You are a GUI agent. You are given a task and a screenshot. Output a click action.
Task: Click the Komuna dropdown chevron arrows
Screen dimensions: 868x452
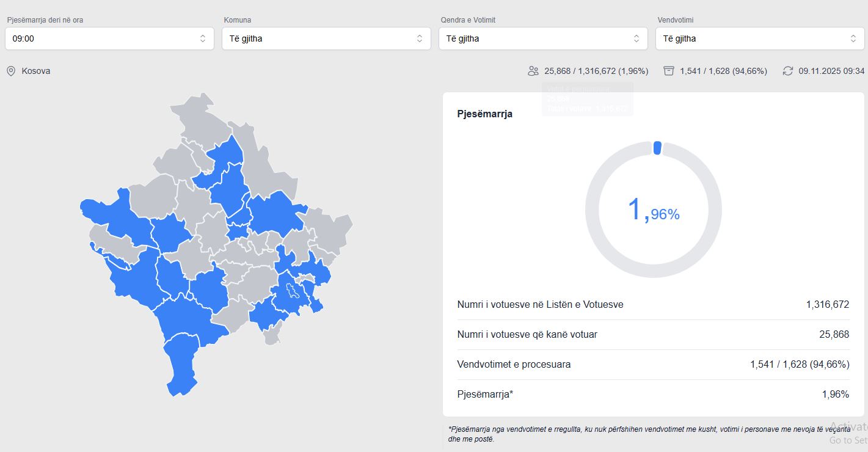point(419,38)
